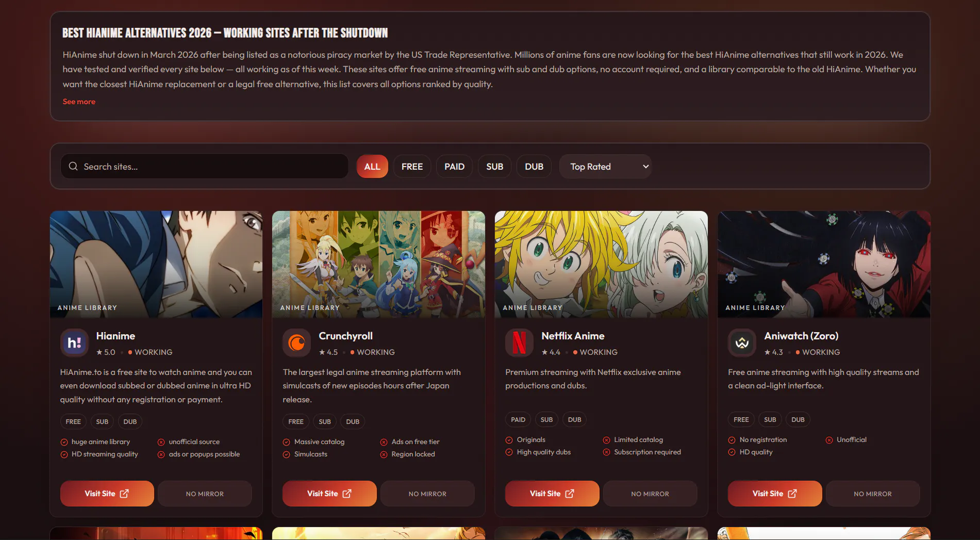Click the external-link icon on Aniwatch Visit Site
980x540 pixels.
pyautogui.click(x=792, y=494)
